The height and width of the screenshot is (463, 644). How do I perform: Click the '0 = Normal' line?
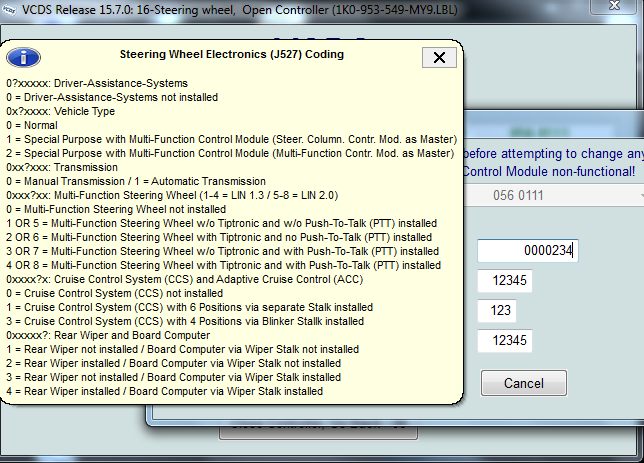point(32,125)
